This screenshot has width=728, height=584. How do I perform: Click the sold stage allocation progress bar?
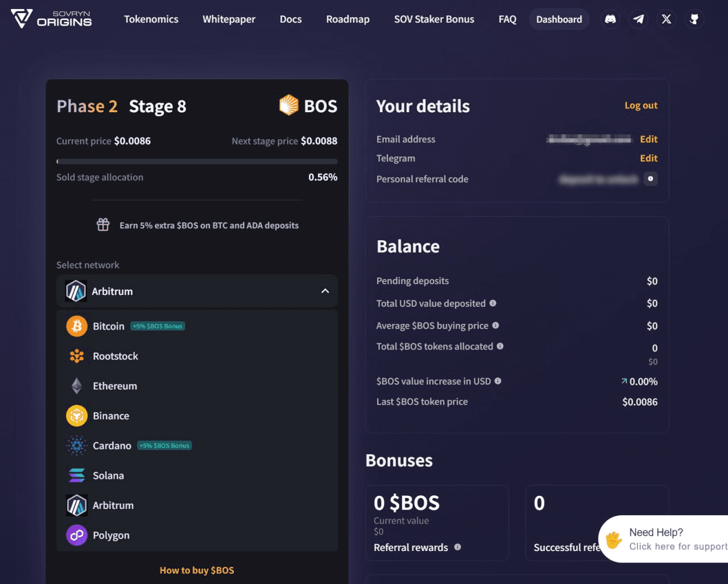197,162
